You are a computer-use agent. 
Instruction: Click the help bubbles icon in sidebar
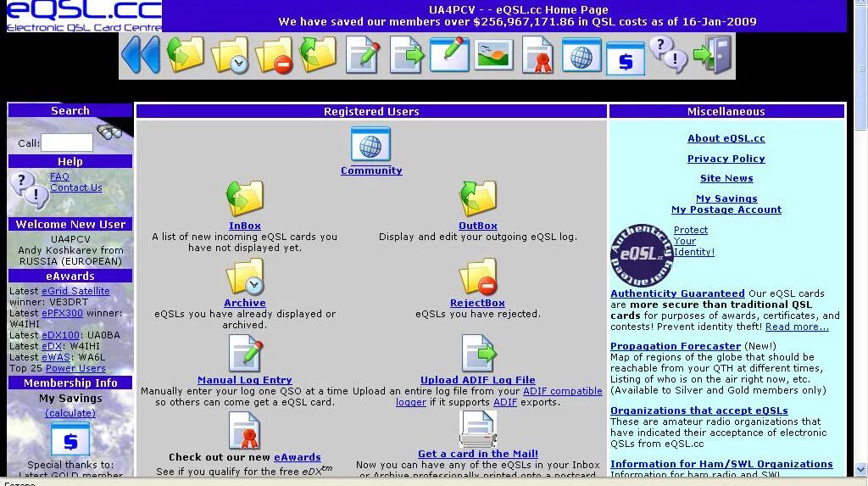click(29, 189)
